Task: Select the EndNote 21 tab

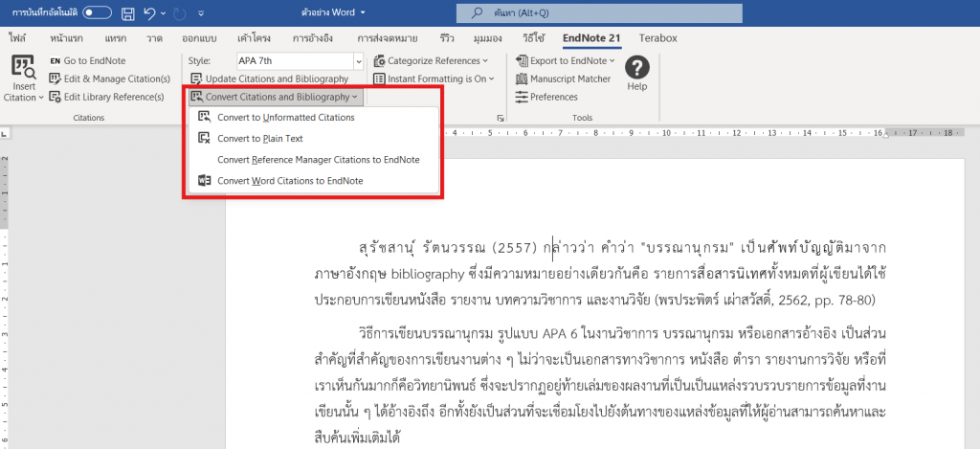Action: [x=591, y=38]
